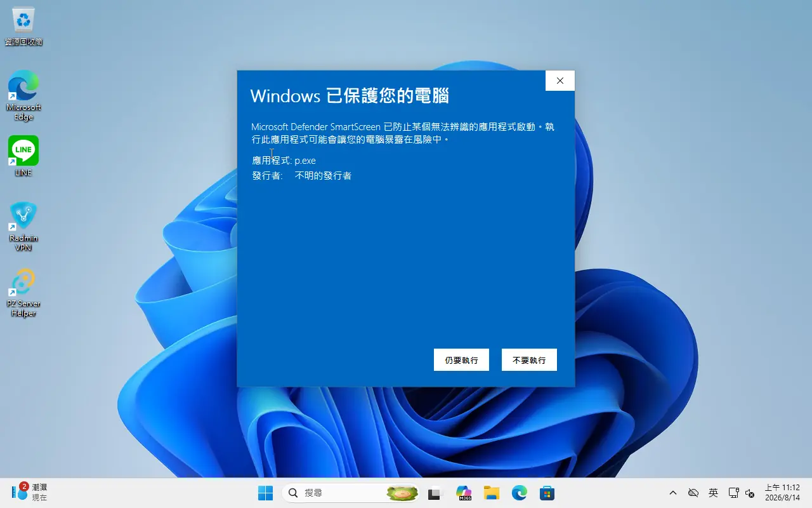Image resolution: width=812 pixels, height=508 pixels.
Task: Open Task View on the taskbar
Action: (435, 493)
